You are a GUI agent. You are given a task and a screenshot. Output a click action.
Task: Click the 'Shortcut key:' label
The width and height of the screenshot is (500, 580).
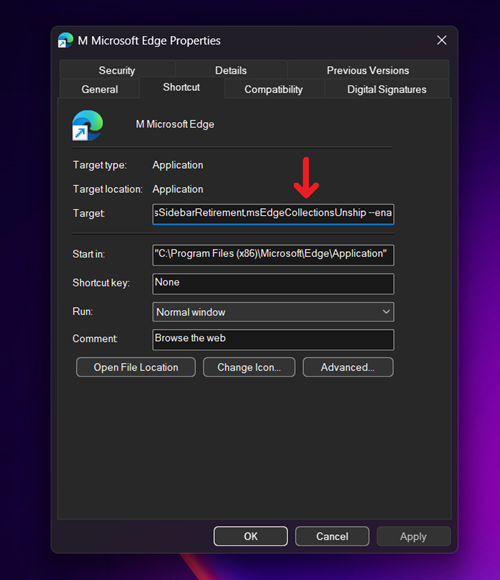[101, 283]
